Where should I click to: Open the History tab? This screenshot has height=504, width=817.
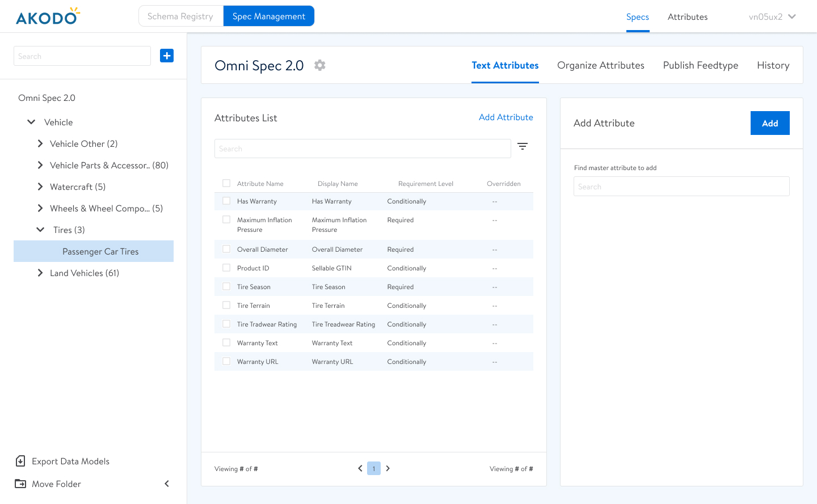pos(773,65)
